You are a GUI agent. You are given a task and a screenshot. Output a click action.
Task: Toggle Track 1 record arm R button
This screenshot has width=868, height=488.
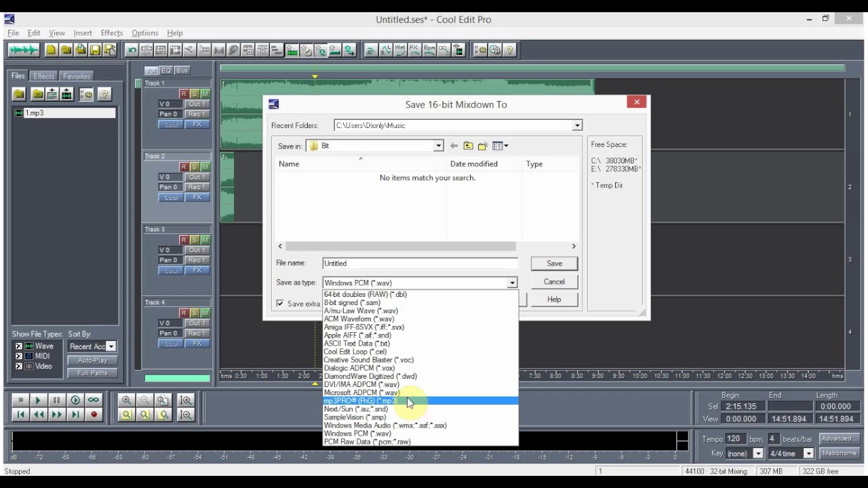(183, 94)
